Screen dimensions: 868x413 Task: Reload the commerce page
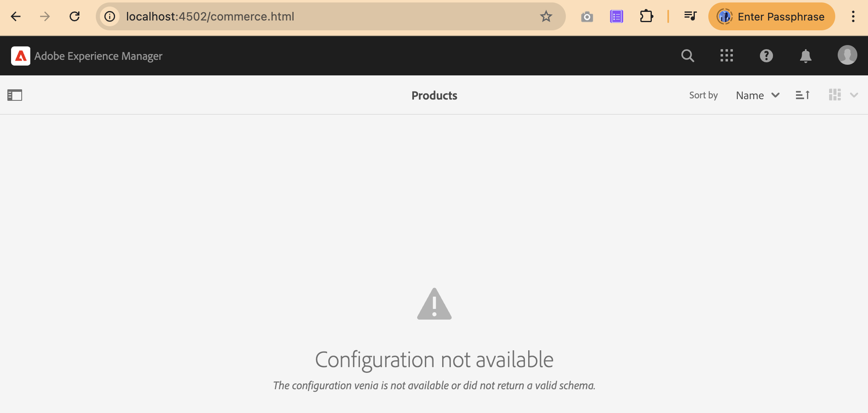[75, 16]
